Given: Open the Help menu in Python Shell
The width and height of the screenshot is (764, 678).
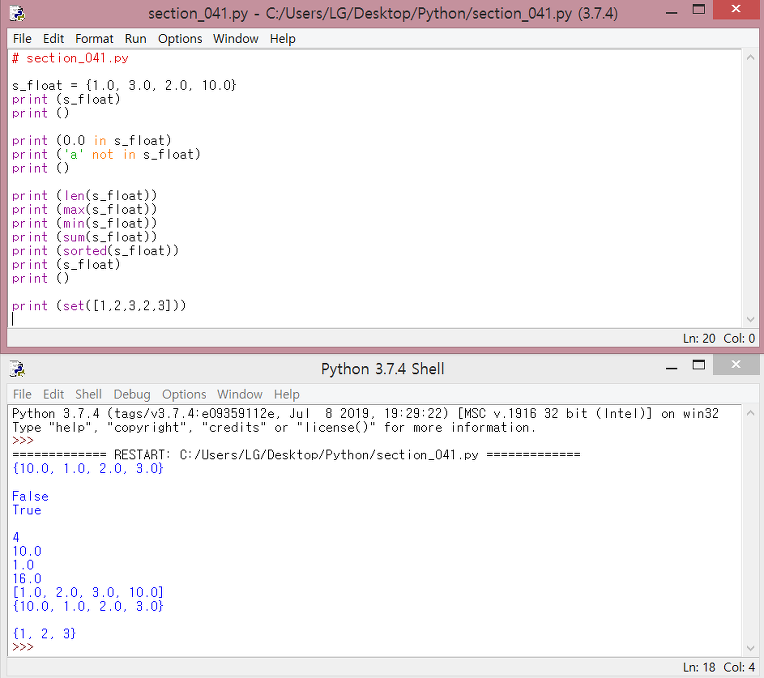Looking at the screenshot, I should click(x=286, y=394).
